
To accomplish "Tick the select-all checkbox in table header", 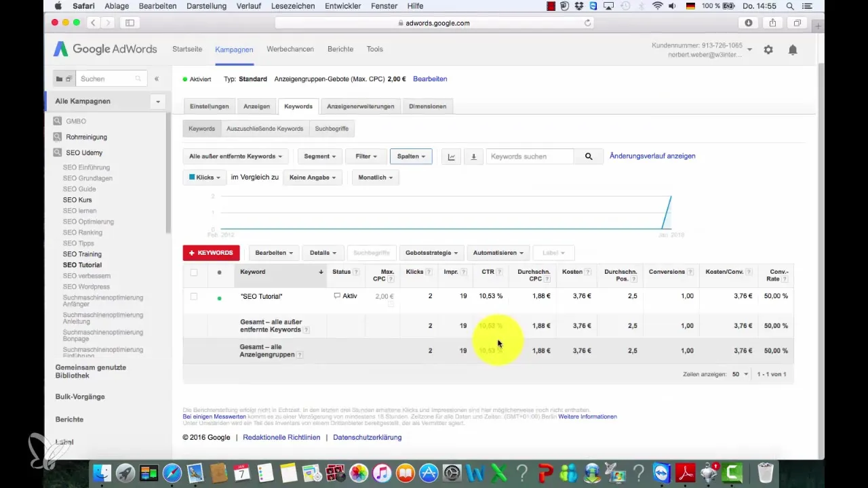I will tap(194, 272).
